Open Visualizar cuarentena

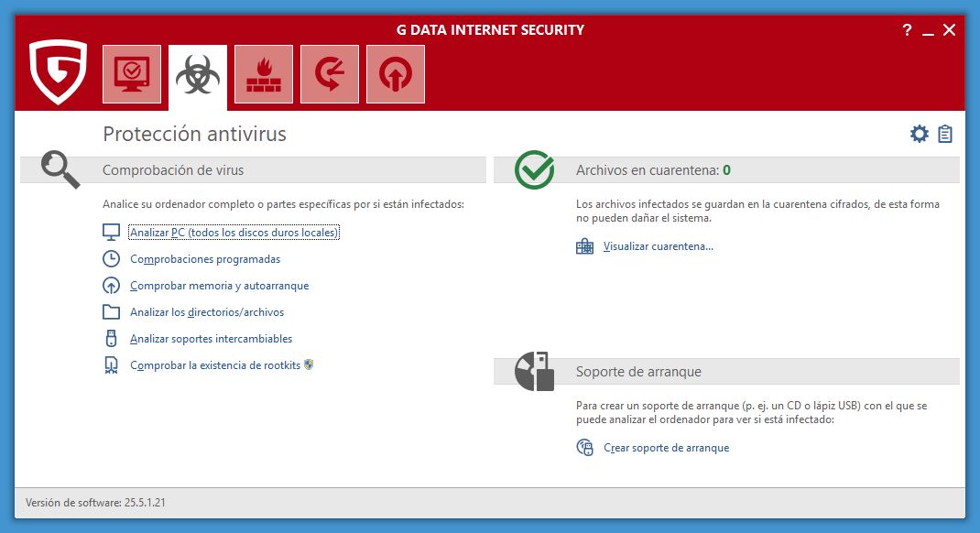click(x=659, y=246)
